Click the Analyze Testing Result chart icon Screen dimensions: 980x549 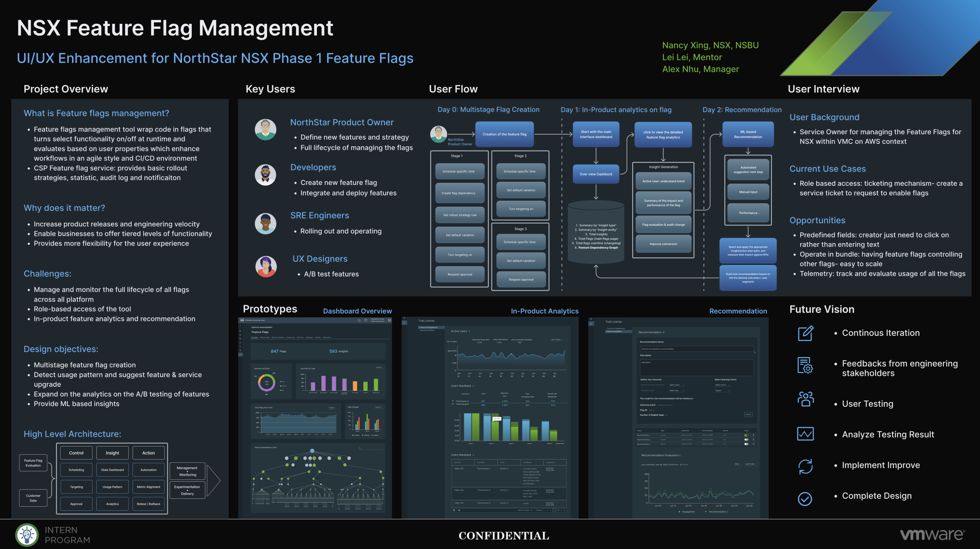pyautogui.click(x=805, y=434)
